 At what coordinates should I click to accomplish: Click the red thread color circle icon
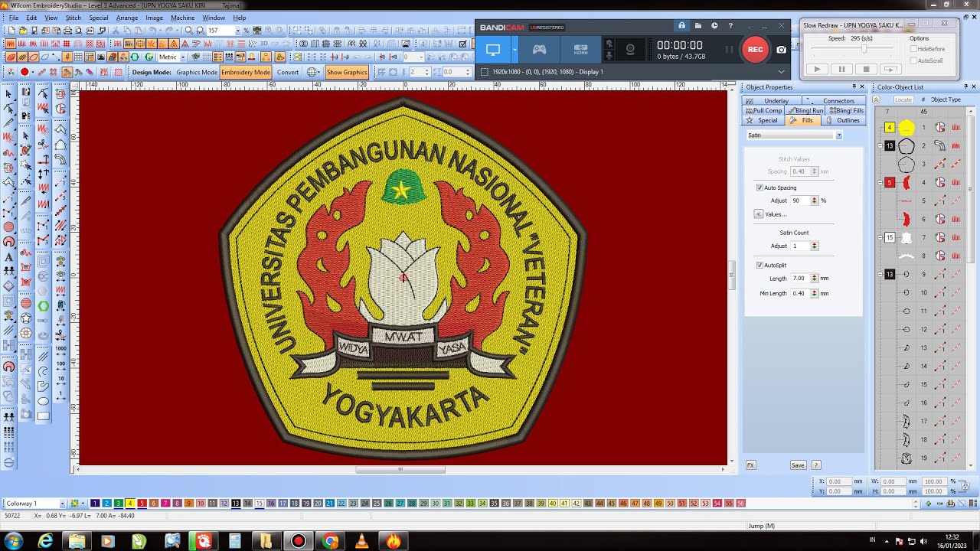coord(24,72)
